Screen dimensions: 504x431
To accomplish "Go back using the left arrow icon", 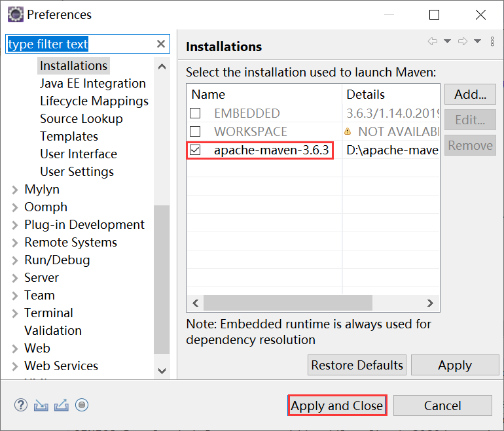I will (433, 41).
